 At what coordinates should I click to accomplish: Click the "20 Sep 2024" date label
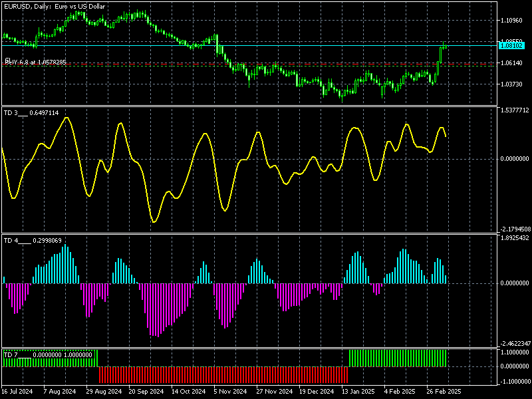[x=146, y=391]
